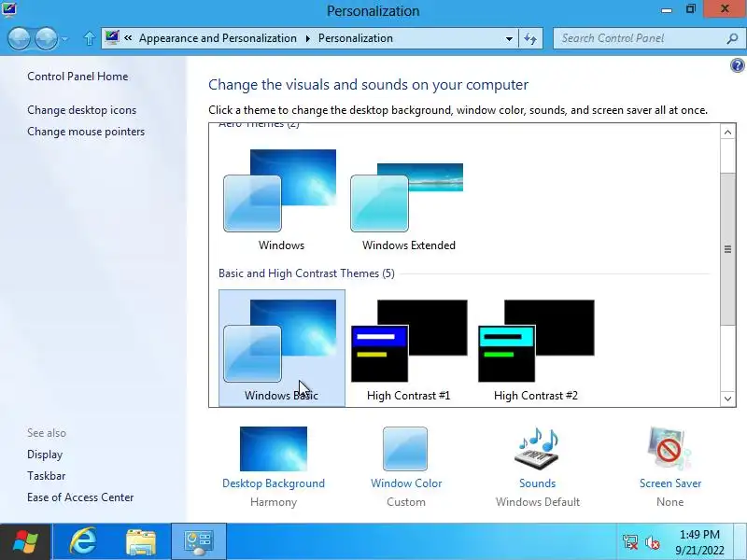Select the High Contrast #2 theme

point(536,348)
